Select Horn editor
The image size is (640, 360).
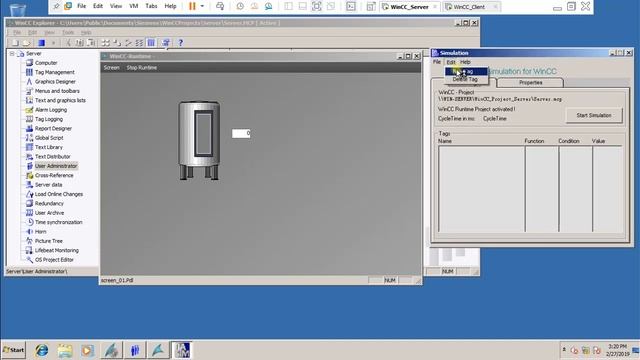click(x=40, y=232)
